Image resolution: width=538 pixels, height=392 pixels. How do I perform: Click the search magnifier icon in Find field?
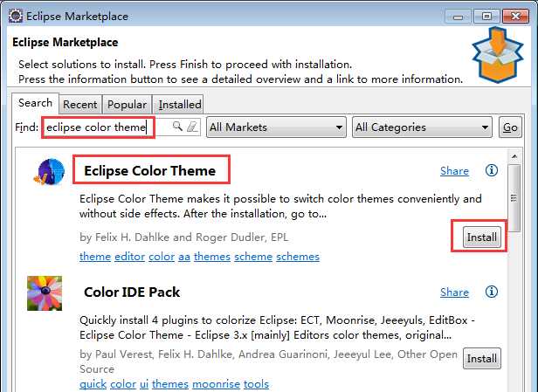coord(177,127)
